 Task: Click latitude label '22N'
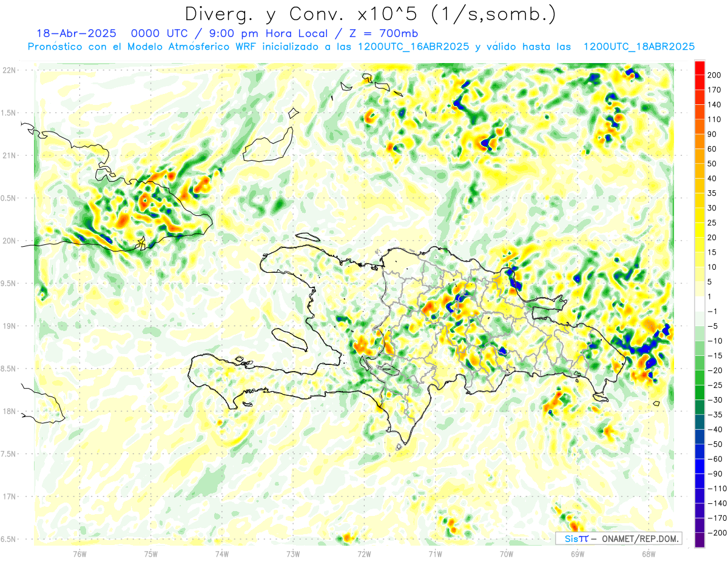click(x=9, y=70)
